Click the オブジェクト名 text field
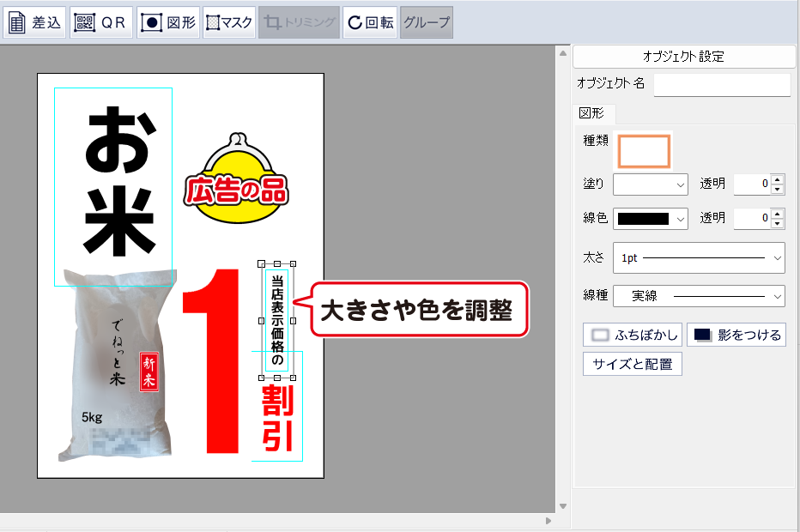The image size is (800, 532). pyautogui.click(x=721, y=84)
